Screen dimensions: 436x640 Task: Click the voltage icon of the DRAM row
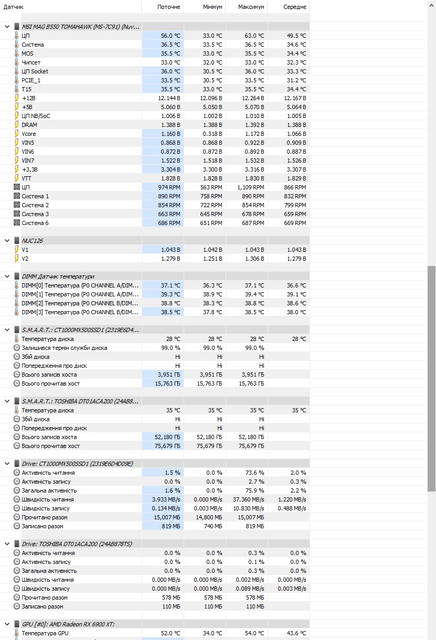[x=17, y=125]
